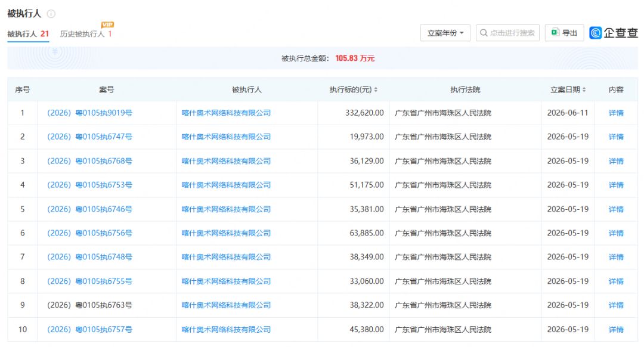This screenshot has height=347, width=644.
Task: Open 详情 for case 执6757号
Action: coord(616,329)
